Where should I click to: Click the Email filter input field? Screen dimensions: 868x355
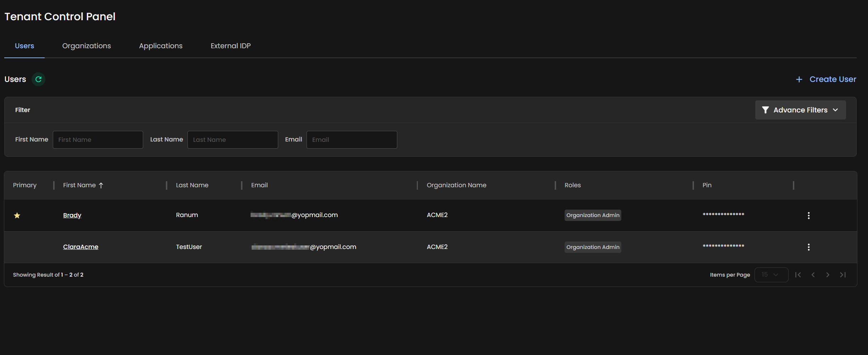352,140
